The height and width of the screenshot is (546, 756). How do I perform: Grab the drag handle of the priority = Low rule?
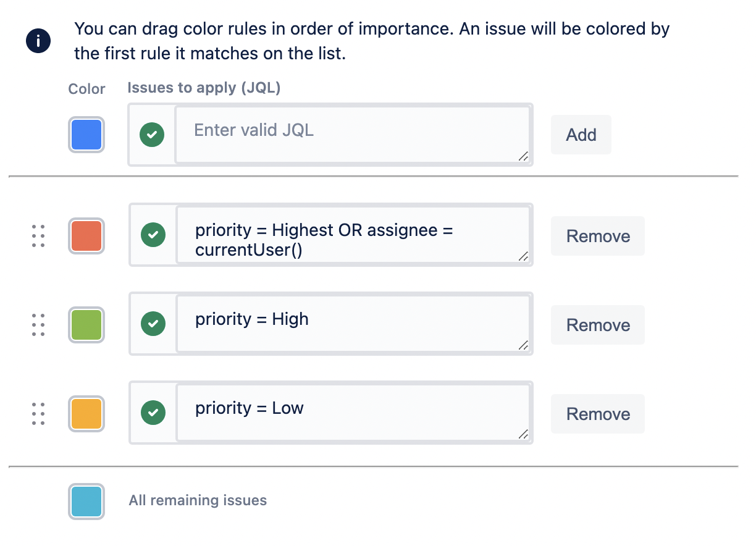[38, 414]
